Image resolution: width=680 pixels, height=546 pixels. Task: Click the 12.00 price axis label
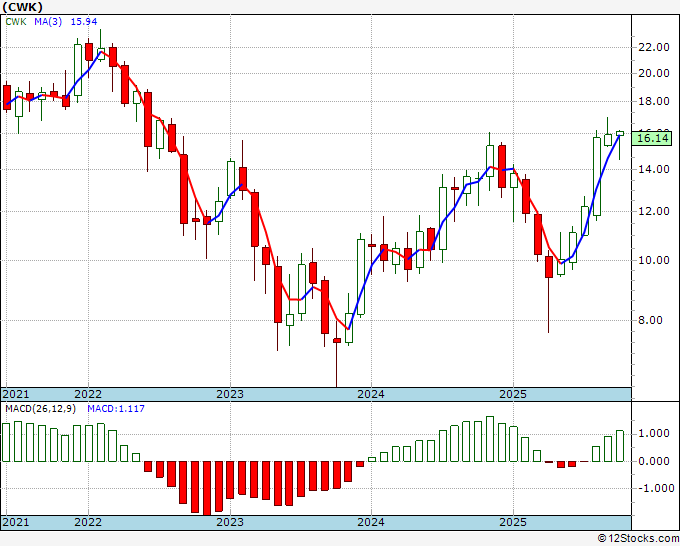(654, 212)
